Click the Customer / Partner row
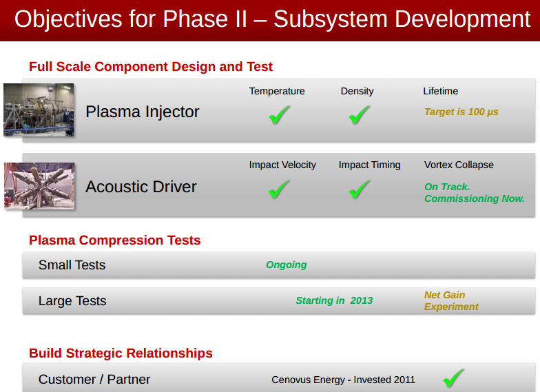540x392 pixels. 94,380
